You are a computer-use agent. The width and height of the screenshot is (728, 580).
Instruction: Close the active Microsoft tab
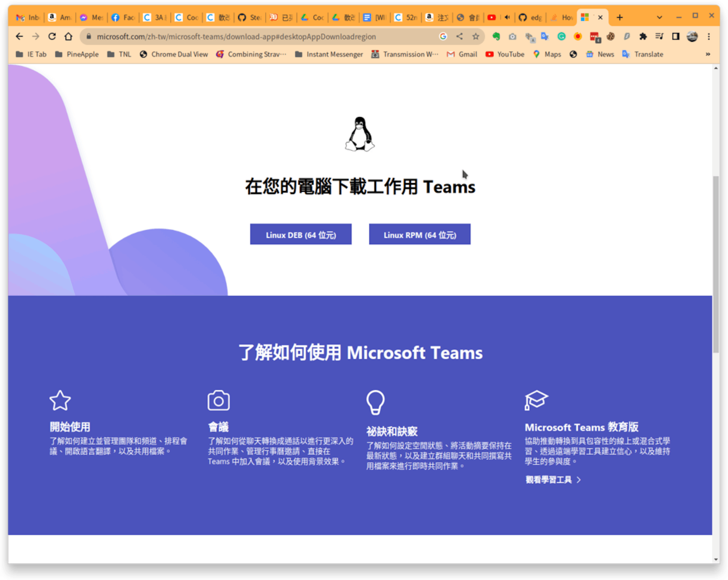tap(600, 18)
